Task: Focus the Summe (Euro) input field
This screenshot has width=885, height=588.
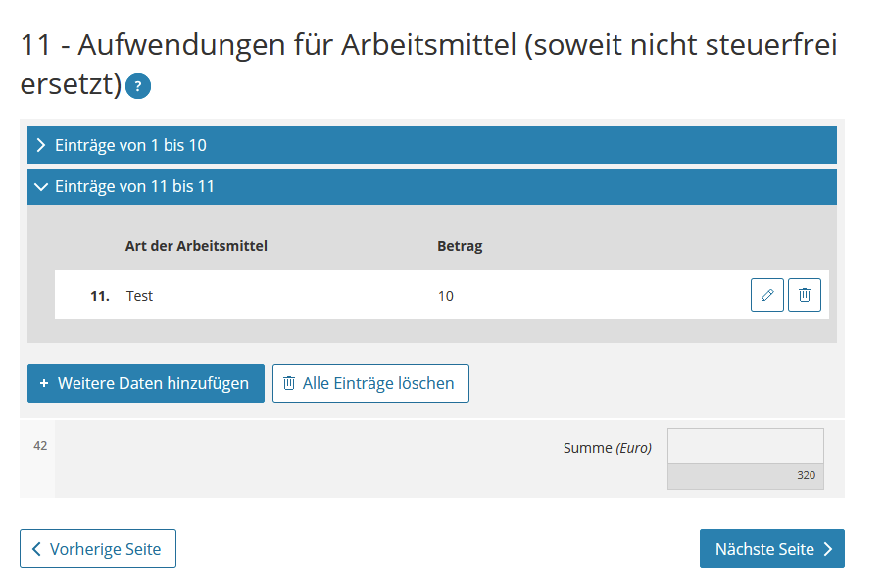Action: (x=745, y=446)
